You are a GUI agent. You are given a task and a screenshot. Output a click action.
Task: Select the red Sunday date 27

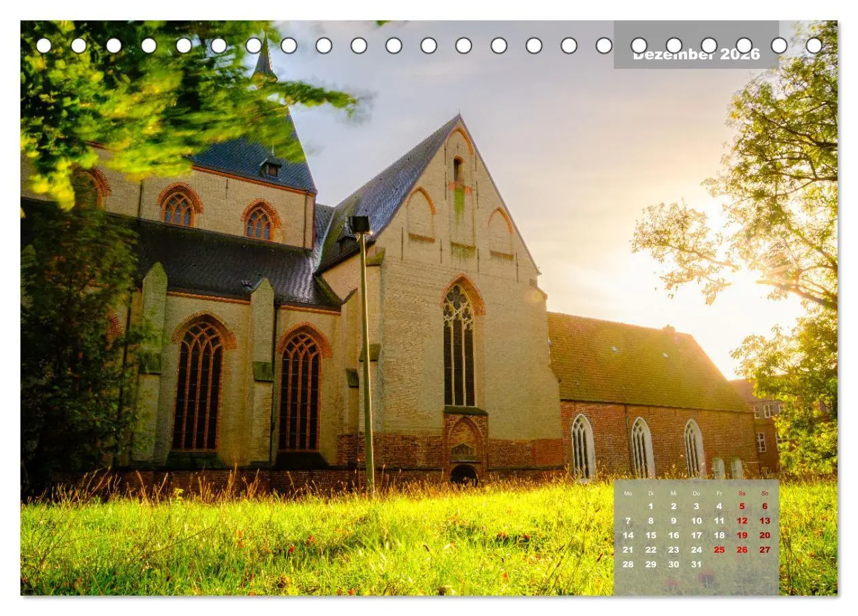click(x=765, y=549)
